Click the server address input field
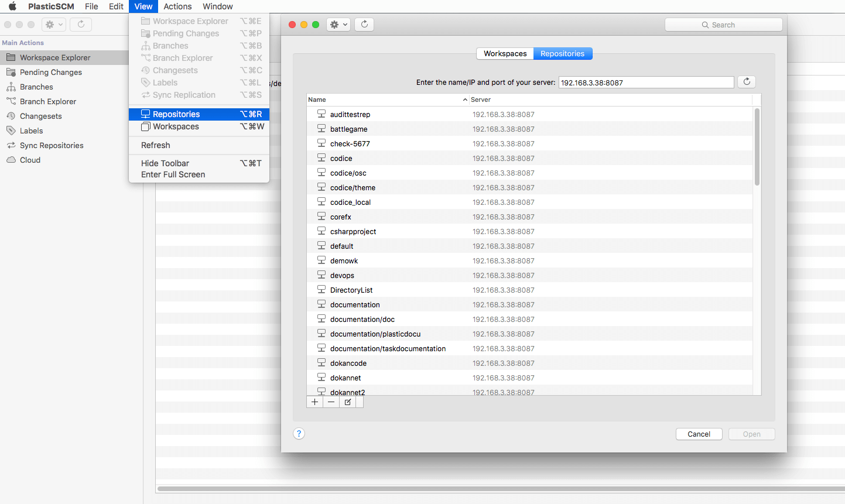Image resolution: width=845 pixels, height=504 pixels. [646, 83]
